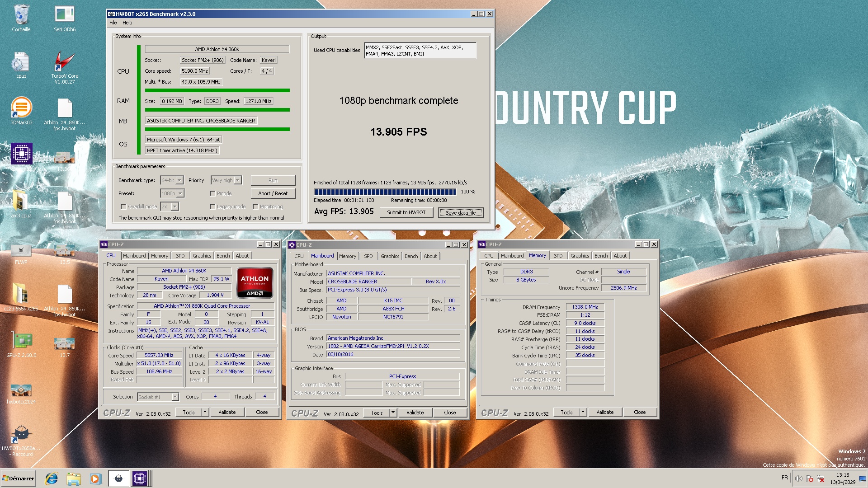Click the clock showing 13:15 in tray

[x=843, y=475]
